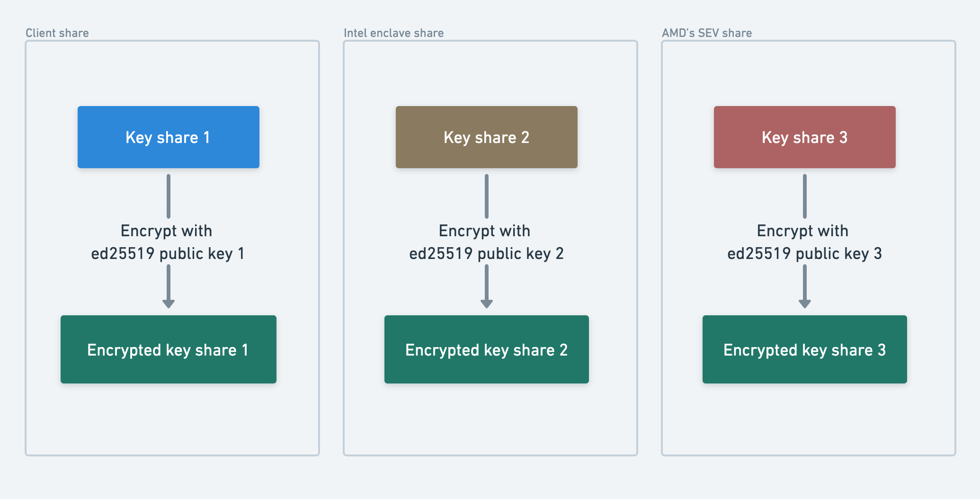The image size is (980, 499).
Task: Select the Intel enclave share label
Action: coord(393,33)
